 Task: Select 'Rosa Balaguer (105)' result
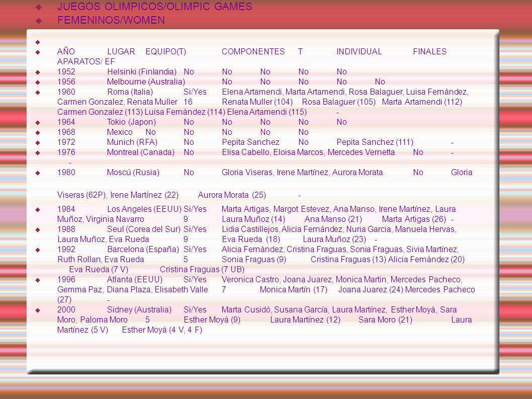coord(338,102)
